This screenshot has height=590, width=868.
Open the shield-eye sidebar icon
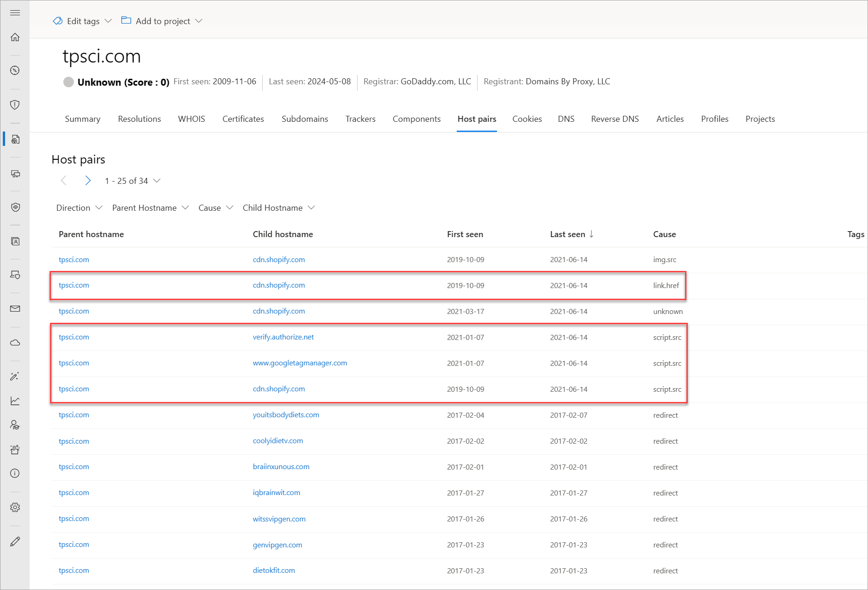pos(15,207)
